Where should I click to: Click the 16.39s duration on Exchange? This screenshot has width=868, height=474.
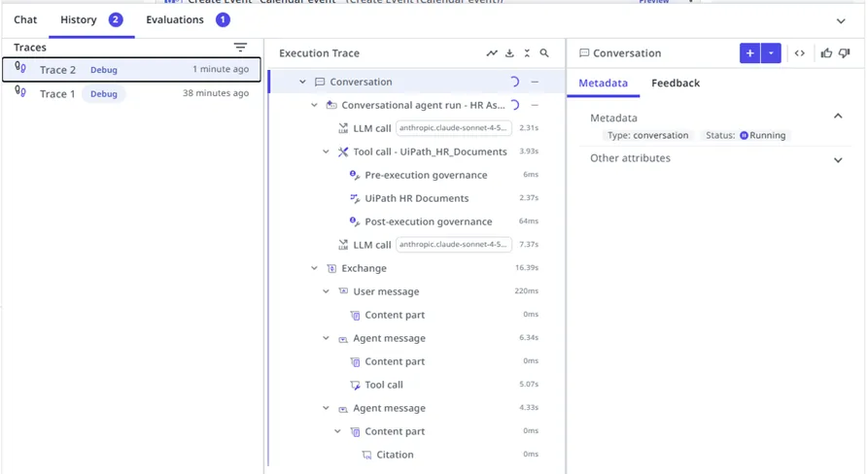[x=527, y=268]
